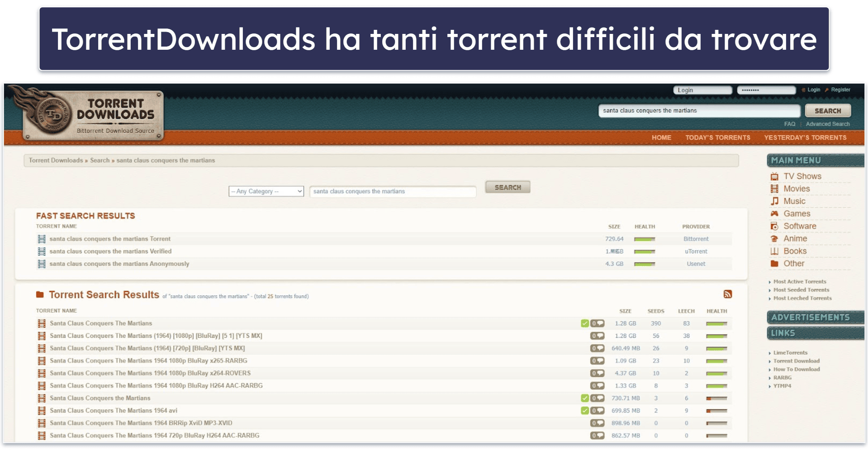Click verified checkmark on 390-seeds row

(x=585, y=323)
